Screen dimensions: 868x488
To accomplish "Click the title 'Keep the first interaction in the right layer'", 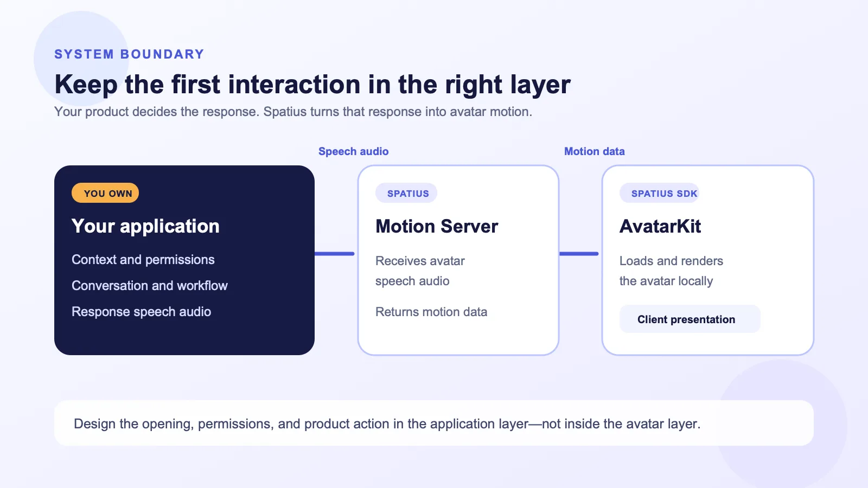I will pyautogui.click(x=312, y=85).
